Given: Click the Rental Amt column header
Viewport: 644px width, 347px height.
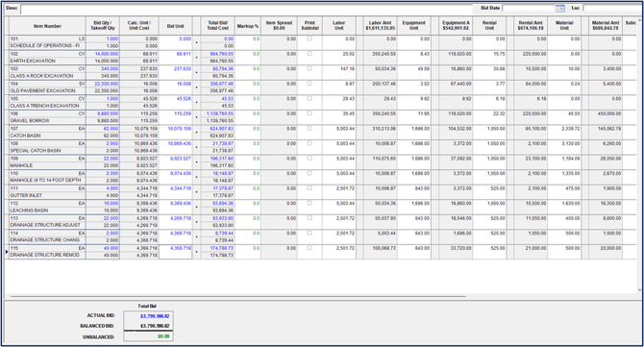Looking at the screenshot, I should click(531, 26).
